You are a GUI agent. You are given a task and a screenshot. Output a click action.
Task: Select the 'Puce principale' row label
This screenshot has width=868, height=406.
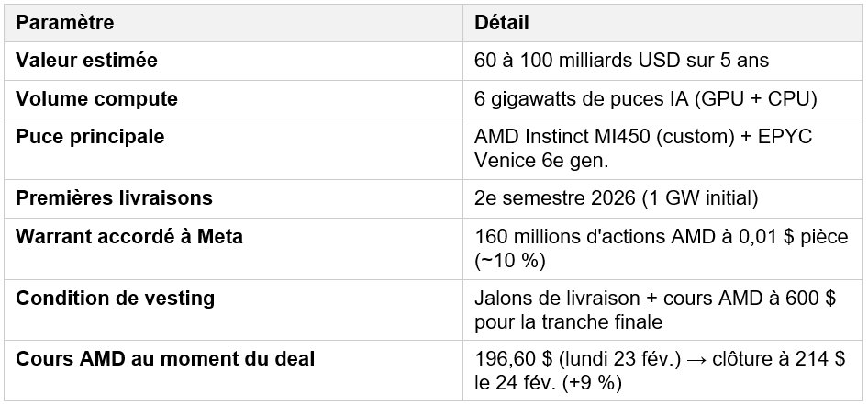pyautogui.click(x=90, y=136)
